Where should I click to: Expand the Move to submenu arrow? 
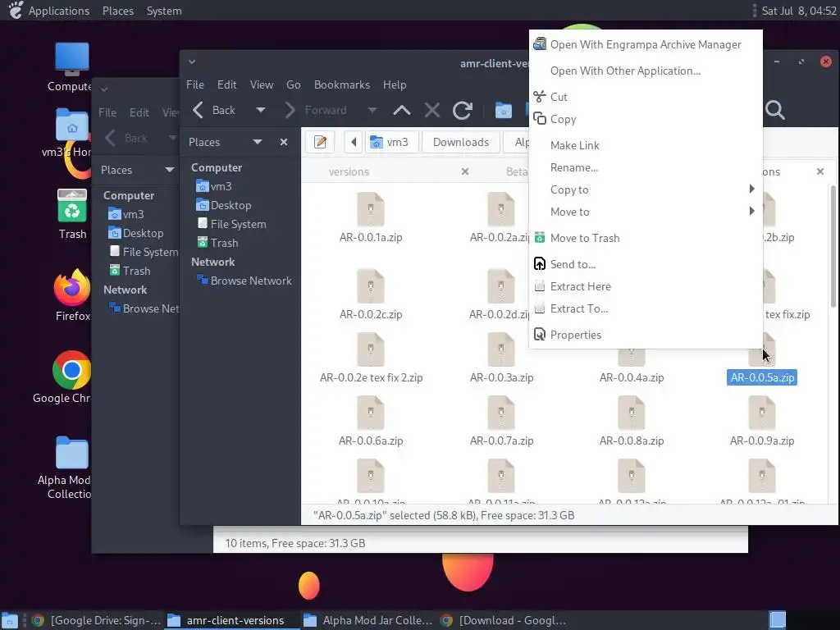click(x=751, y=211)
